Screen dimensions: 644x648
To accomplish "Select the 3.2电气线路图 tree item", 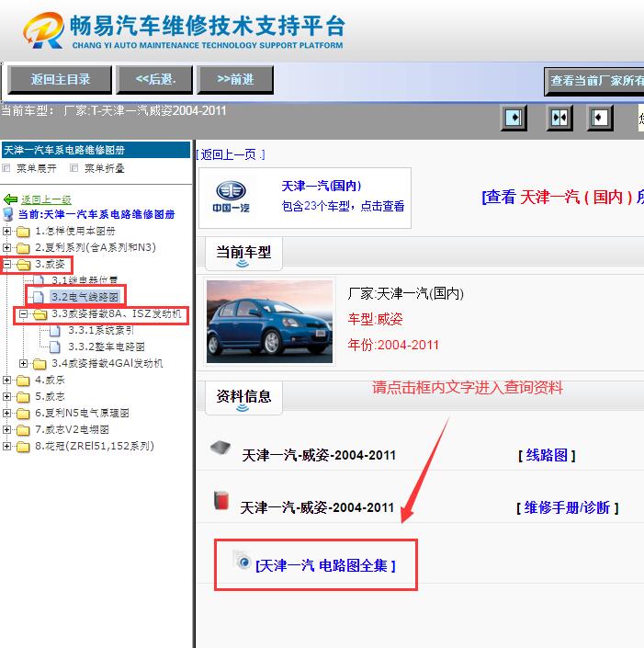I will pyautogui.click(x=85, y=297).
